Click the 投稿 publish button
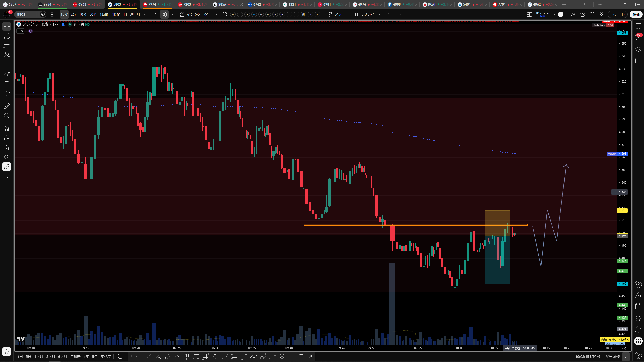This screenshot has height=362, width=644. (x=636, y=14)
